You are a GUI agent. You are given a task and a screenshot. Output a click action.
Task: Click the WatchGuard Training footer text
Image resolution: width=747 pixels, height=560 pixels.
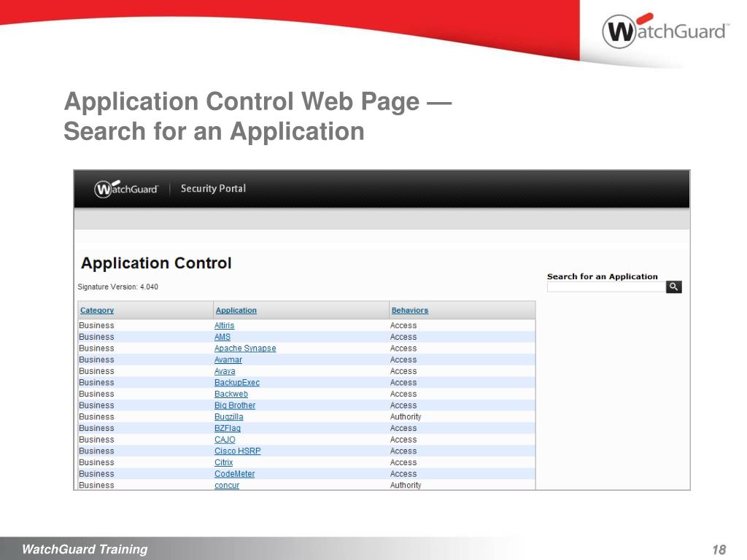pyautogui.click(x=85, y=549)
